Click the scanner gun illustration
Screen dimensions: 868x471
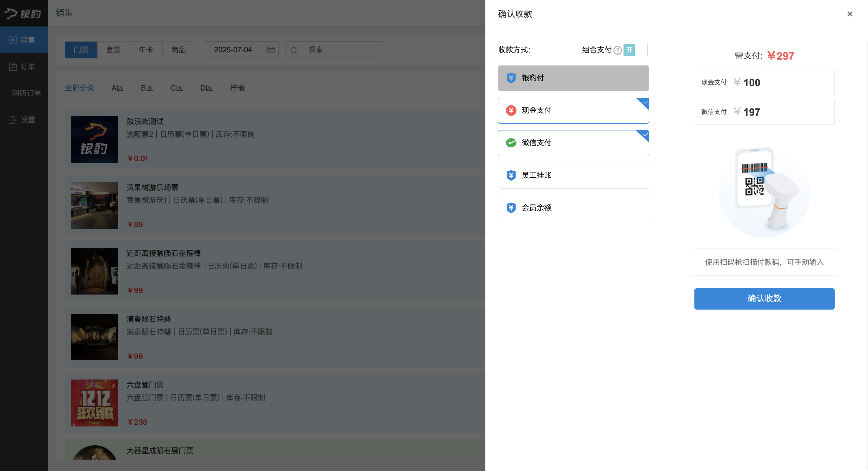[x=764, y=192]
